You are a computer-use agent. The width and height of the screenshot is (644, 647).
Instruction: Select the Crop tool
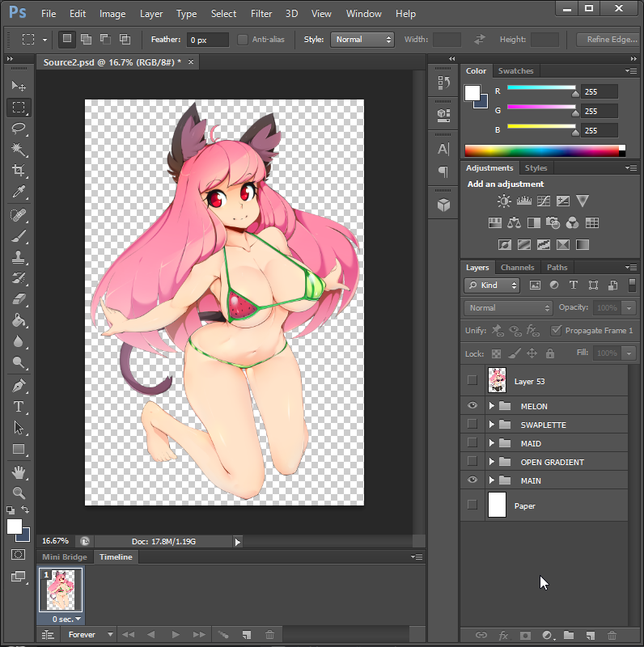[x=18, y=171]
